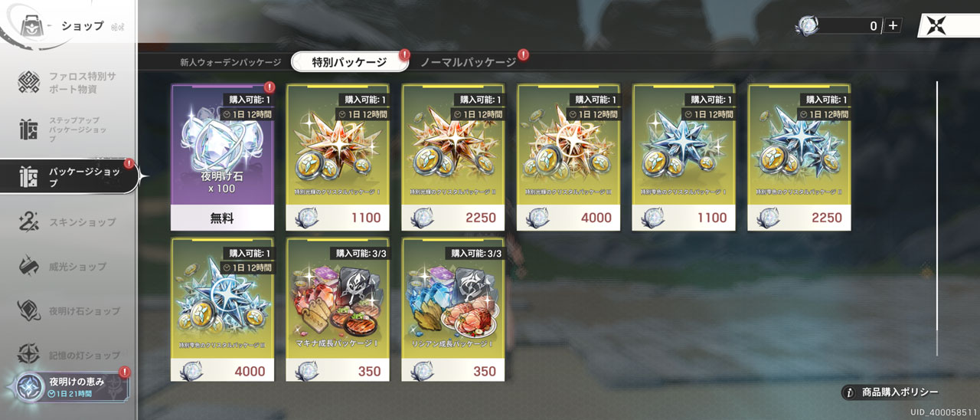Claim the free 夜明け石 x100 package
This screenshot has height=420, width=980.
[x=223, y=157]
